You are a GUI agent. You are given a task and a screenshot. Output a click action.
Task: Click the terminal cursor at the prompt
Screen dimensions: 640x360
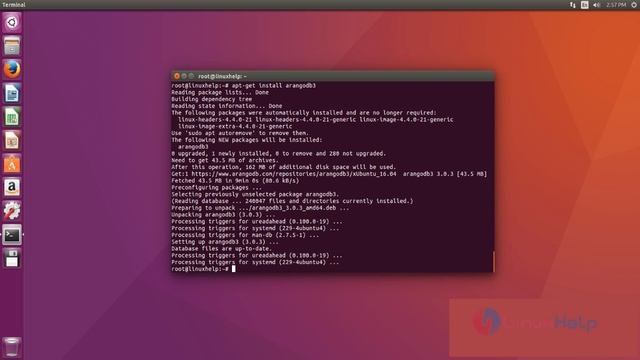coord(233,269)
